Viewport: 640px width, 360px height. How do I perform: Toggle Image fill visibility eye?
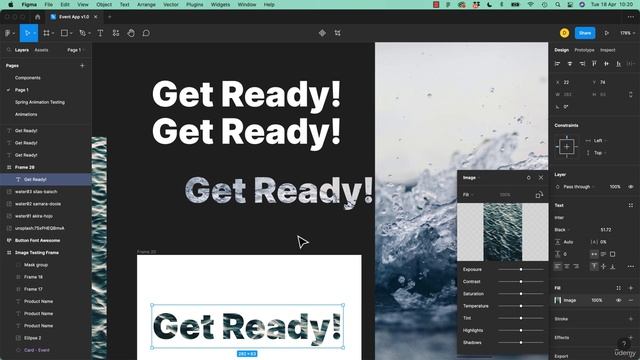pyautogui.click(x=619, y=300)
